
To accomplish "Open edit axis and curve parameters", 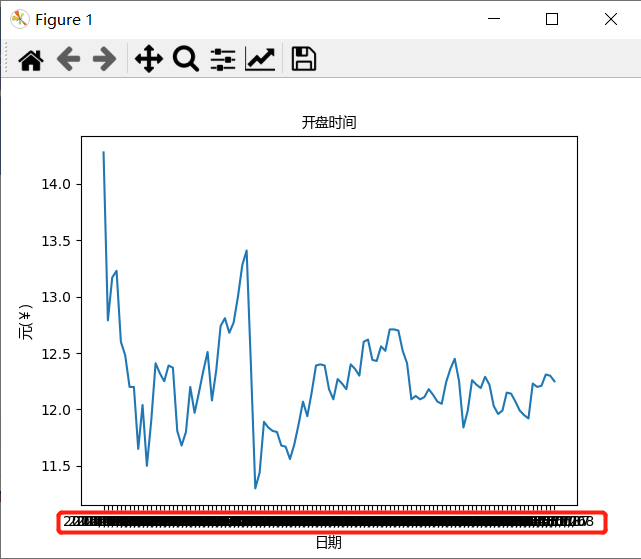I will click(x=260, y=59).
